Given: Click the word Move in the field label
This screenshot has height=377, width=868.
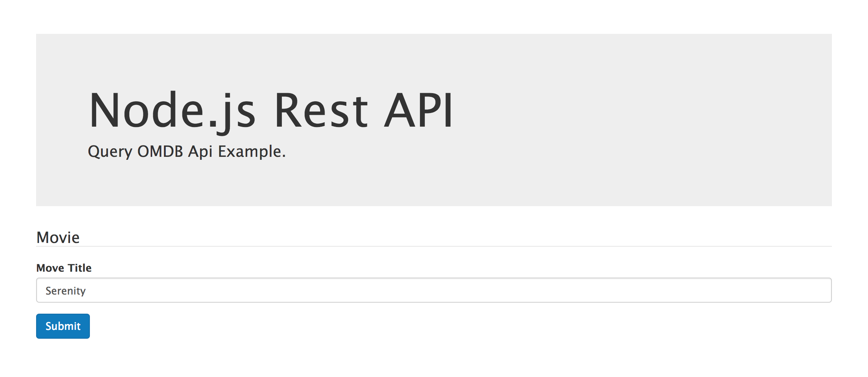Looking at the screenshot, I should [x=50, y=268].
